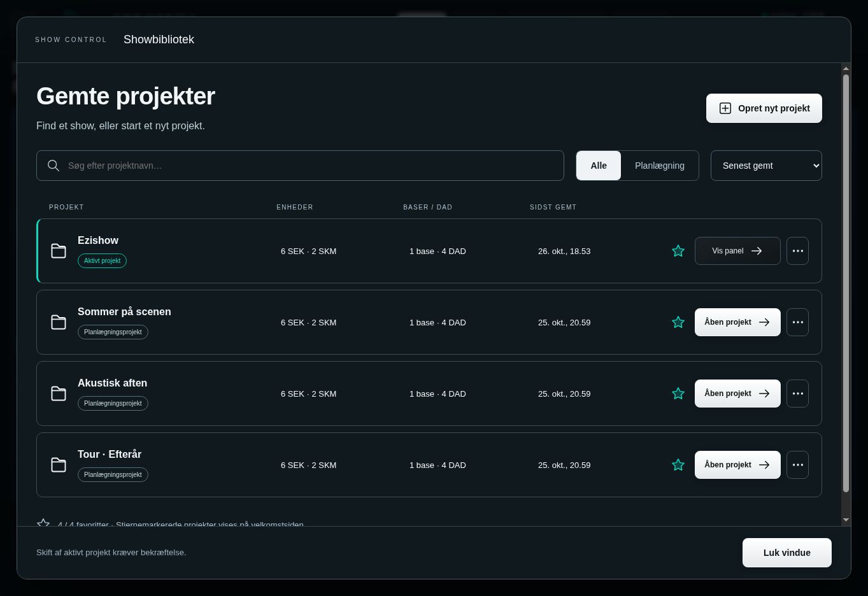The width and height of the screenshot is (868, 596).
Task: Click the vertical scrollbar thumb
Action: tap(846, 283)
